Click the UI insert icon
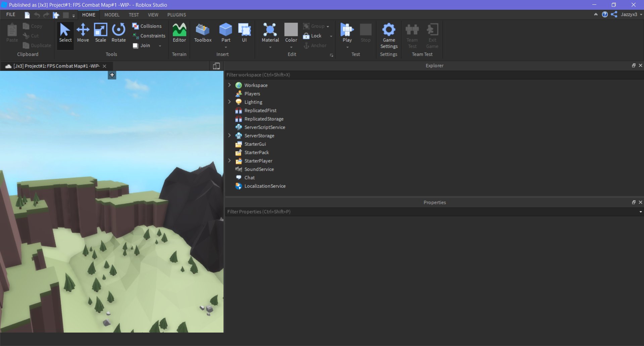 (244, 33)
